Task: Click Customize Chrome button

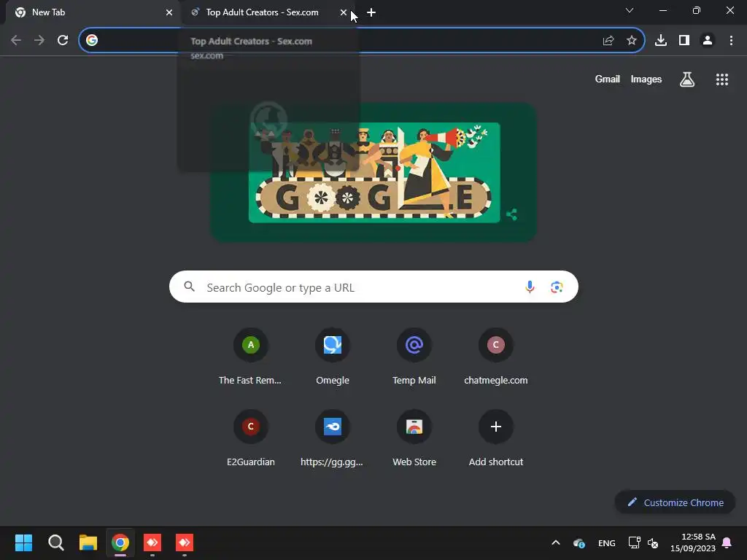Action: point(675,502)
